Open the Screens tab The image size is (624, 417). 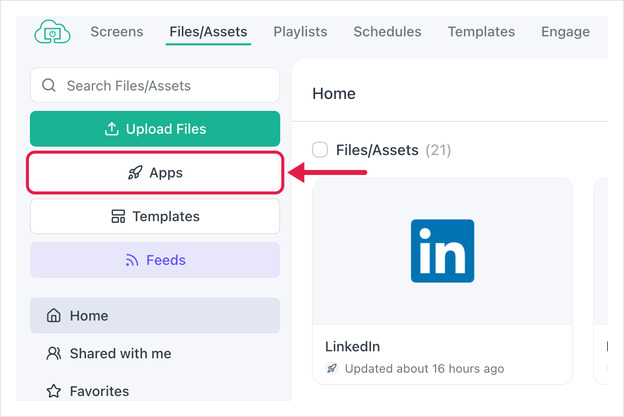[117, 32]
